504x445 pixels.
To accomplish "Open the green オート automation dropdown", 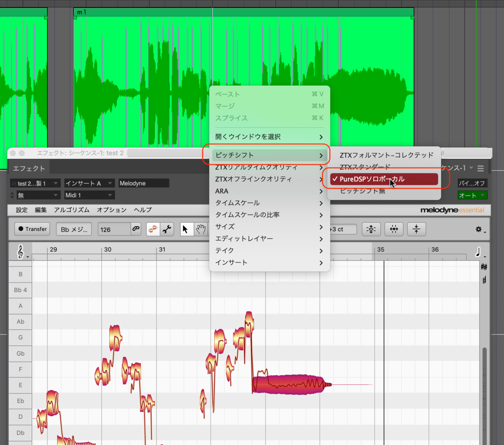I will pos(472,195).
